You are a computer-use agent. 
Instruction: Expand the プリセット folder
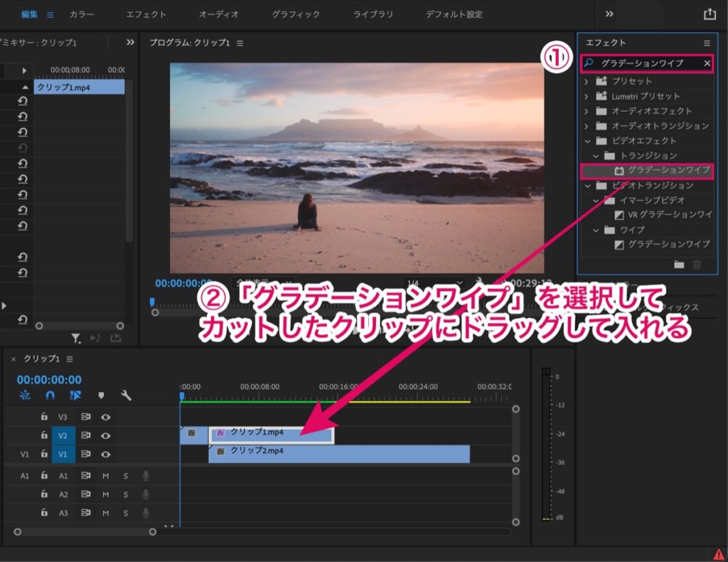587,81
